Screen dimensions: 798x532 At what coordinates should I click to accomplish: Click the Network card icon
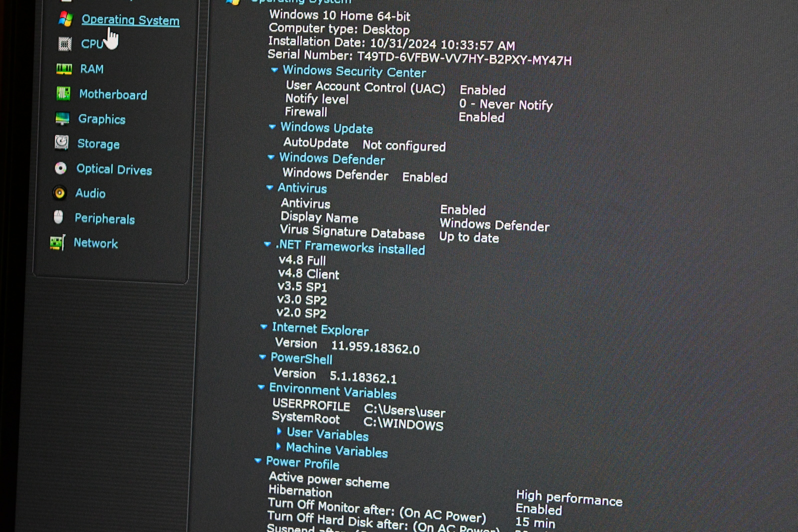point(57,242)
